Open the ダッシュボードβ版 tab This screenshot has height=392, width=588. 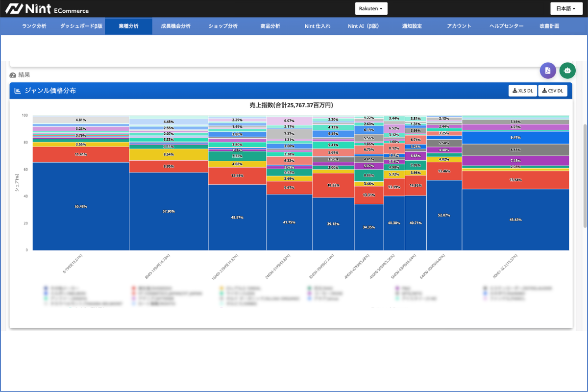click(81, 26)
